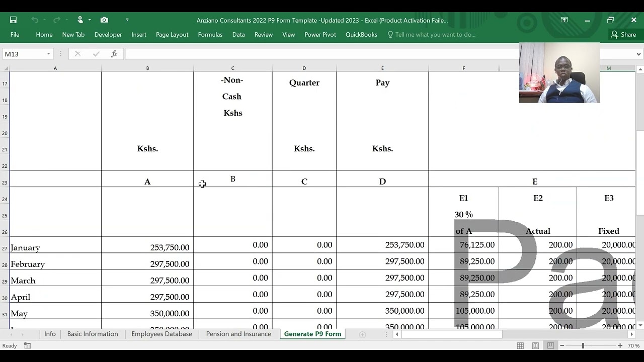Click the Camera tool icon

pyautogui.click(x=104, y=20)
